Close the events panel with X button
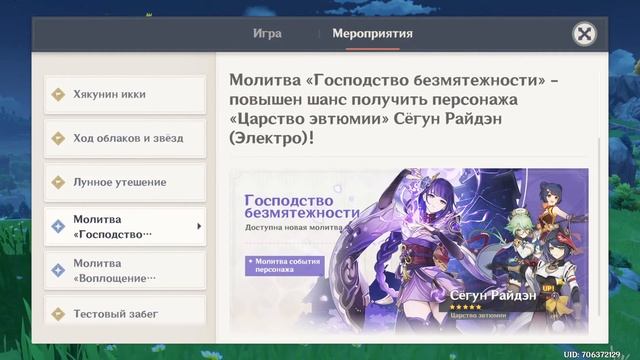This screenshot has height=360, width=640. coord(584,34)
